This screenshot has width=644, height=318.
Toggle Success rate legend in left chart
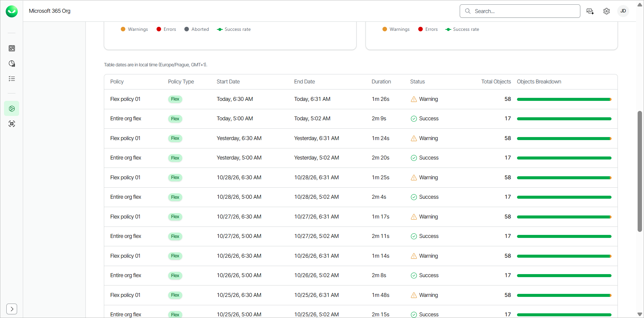click(234, 29)
